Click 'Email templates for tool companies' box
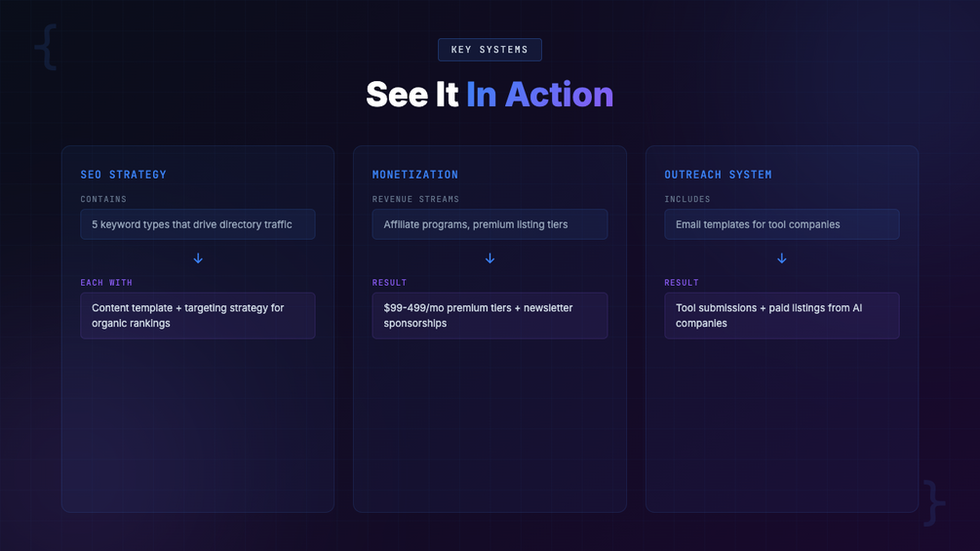The image size is (980, 551). (781, 224)
